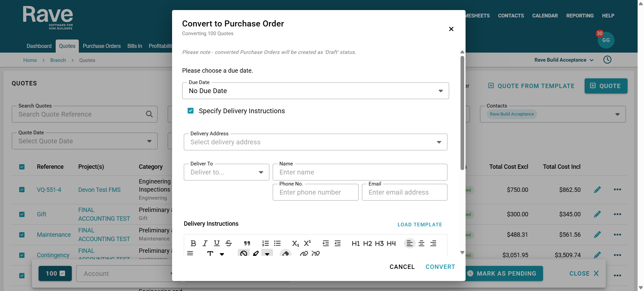Apply italic formatting in the editor
Viewport: 644px width, 291px height.
(205, 243)
